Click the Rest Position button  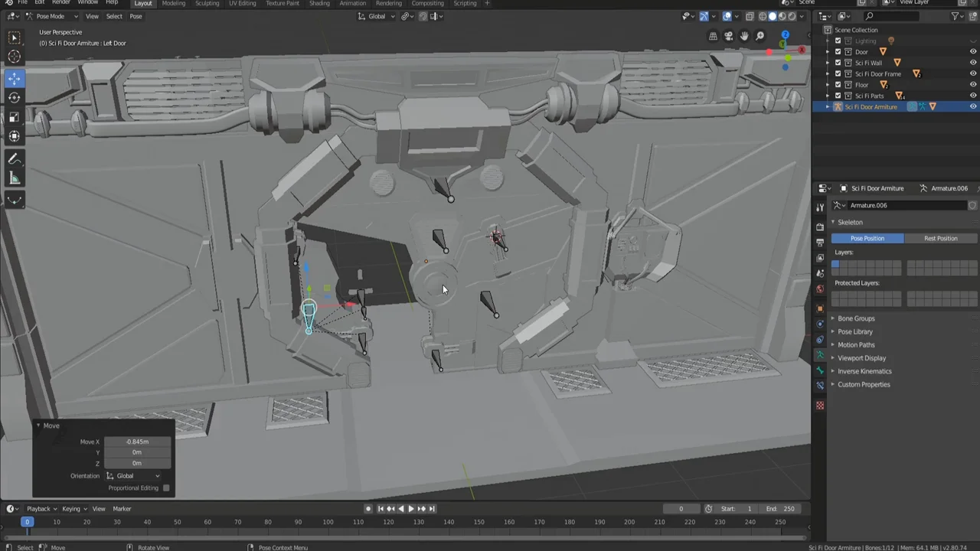pyautogui.click(x=940, y=238)
